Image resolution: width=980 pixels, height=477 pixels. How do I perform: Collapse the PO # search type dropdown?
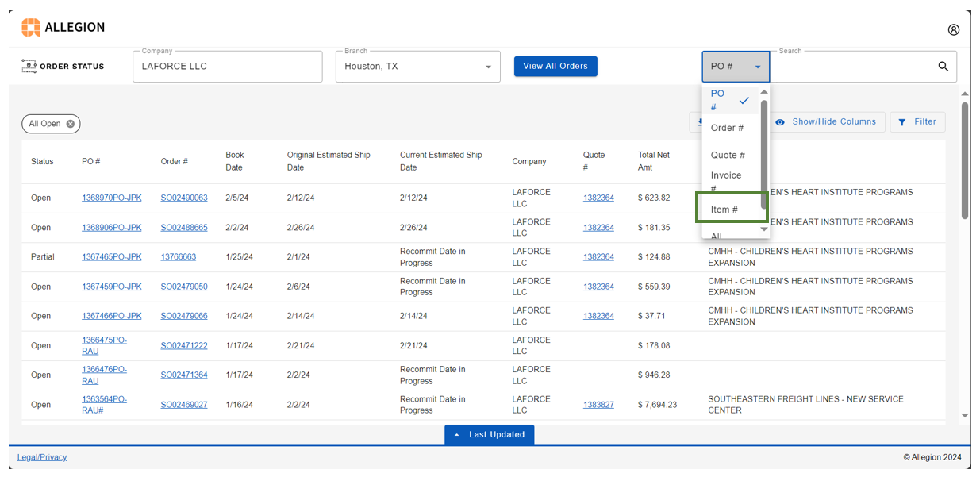point(736,67)
